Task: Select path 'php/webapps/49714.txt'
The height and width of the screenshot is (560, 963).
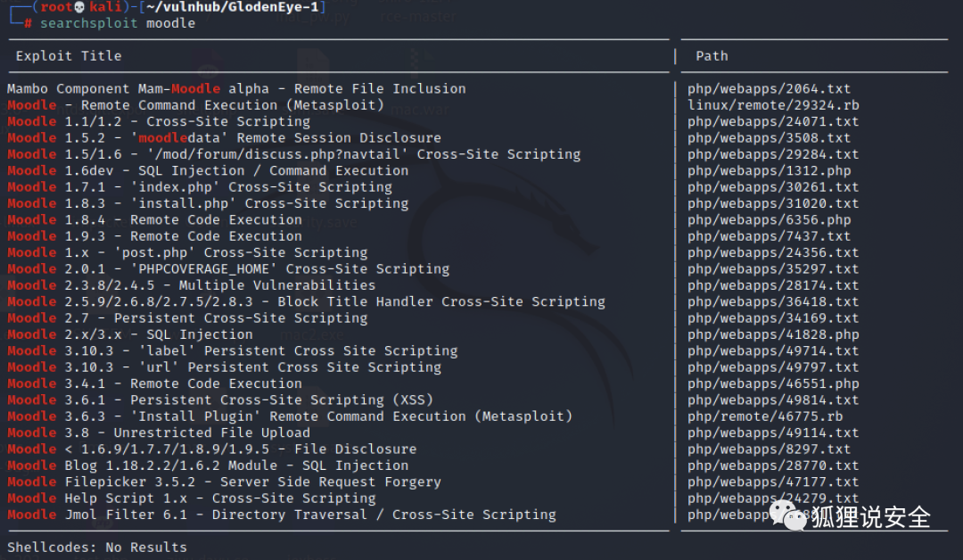Action: coord(773,350)
